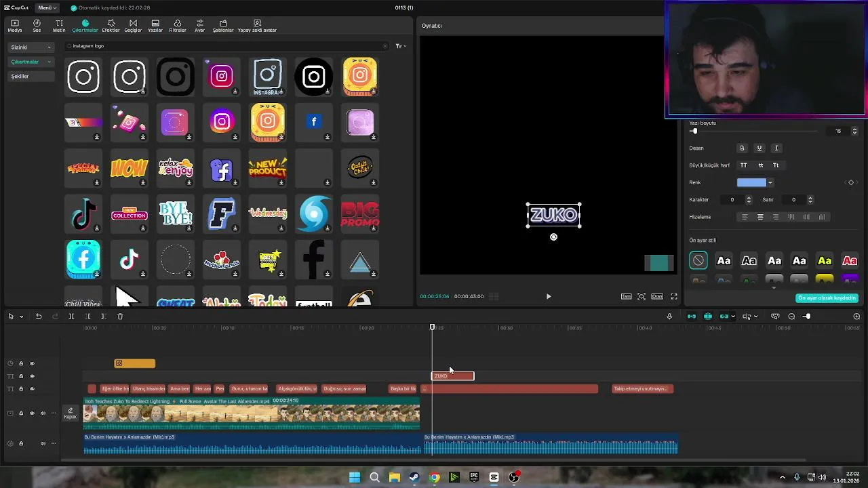Open Yapay zekâ avatar tab
The height and width of the screenshot is (488, 868).
coord(257,26)
